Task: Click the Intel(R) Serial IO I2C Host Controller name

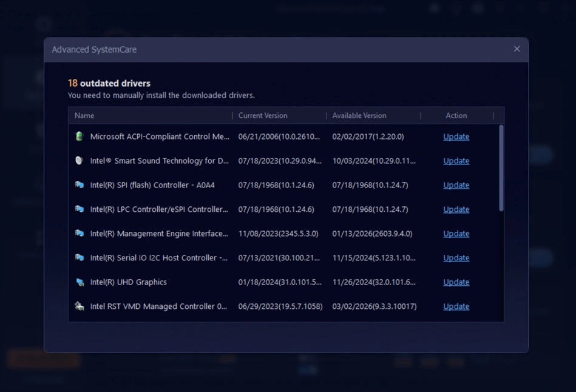Action: coord(158,258)
